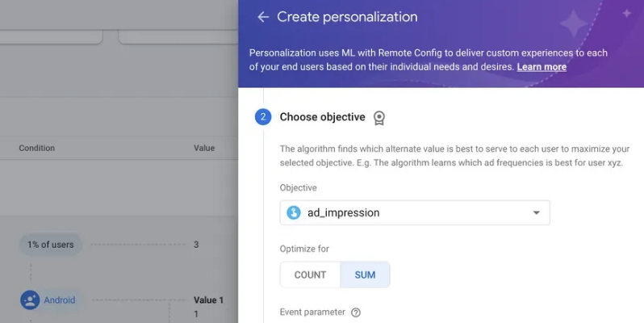Click the Value 1 entry

coord(208,300)
